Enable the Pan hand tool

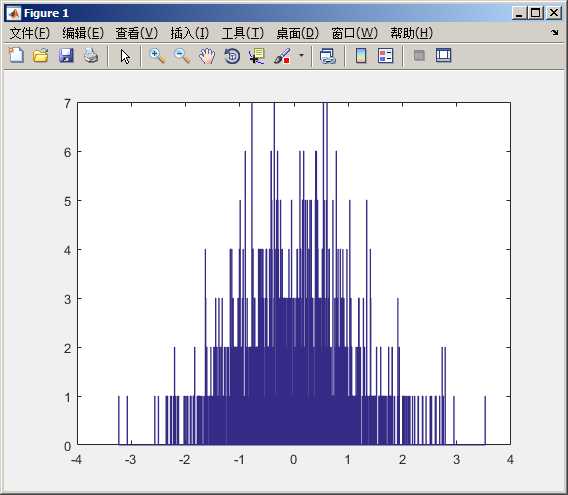(x=207, y=56)
